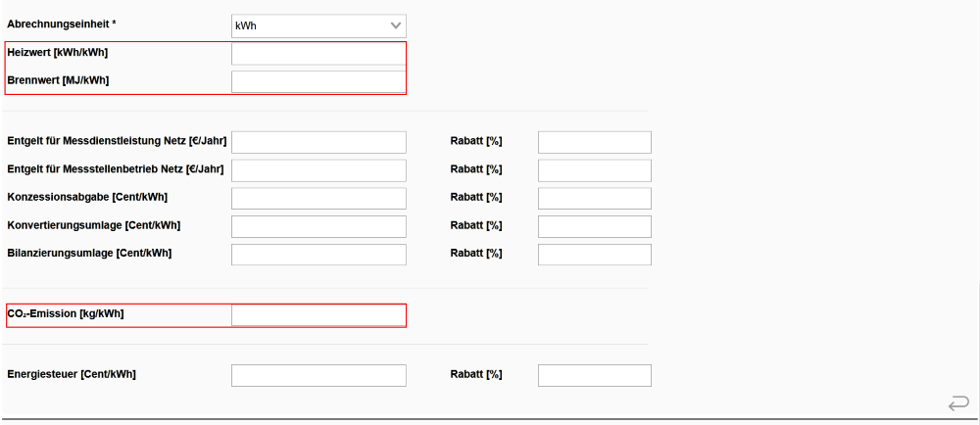Click the Energiesteuer [Cent/kWh] input field
980x425 pixels.
(x=318, y=376)
